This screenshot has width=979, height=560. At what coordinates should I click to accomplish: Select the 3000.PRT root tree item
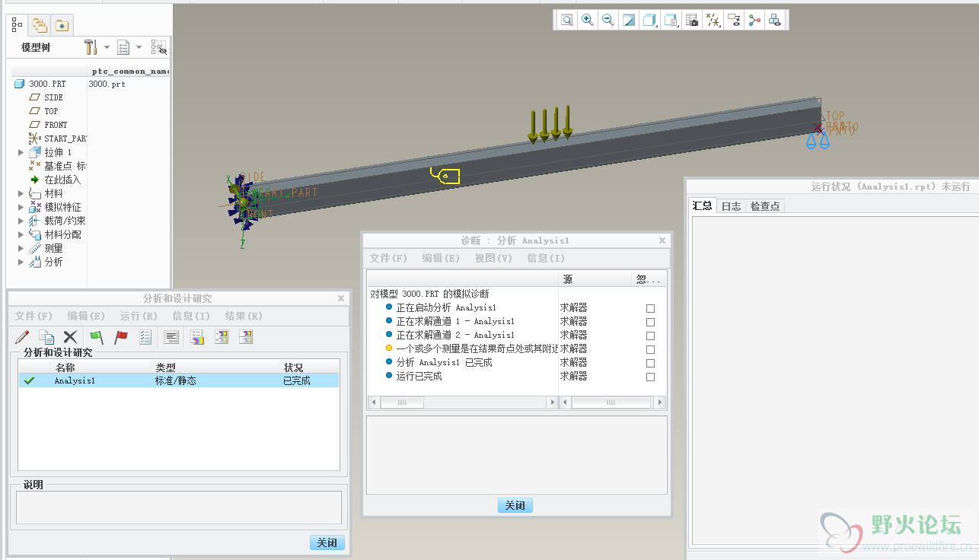47,84
